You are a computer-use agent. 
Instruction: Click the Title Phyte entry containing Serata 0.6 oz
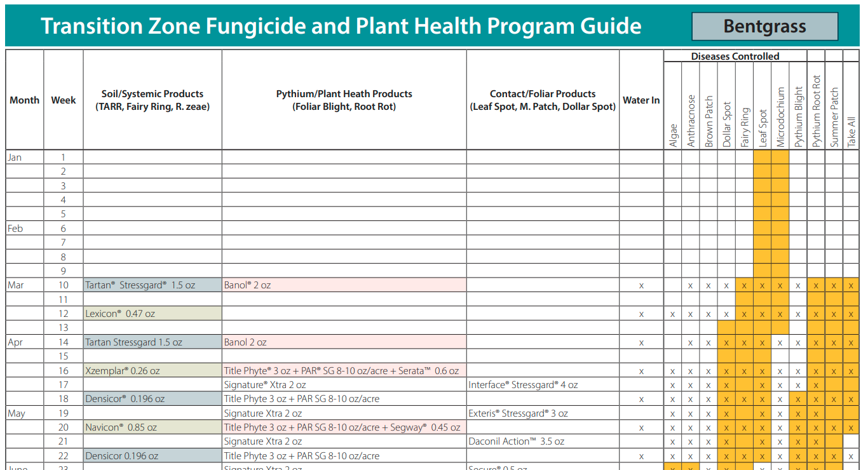tap(344, 371)
